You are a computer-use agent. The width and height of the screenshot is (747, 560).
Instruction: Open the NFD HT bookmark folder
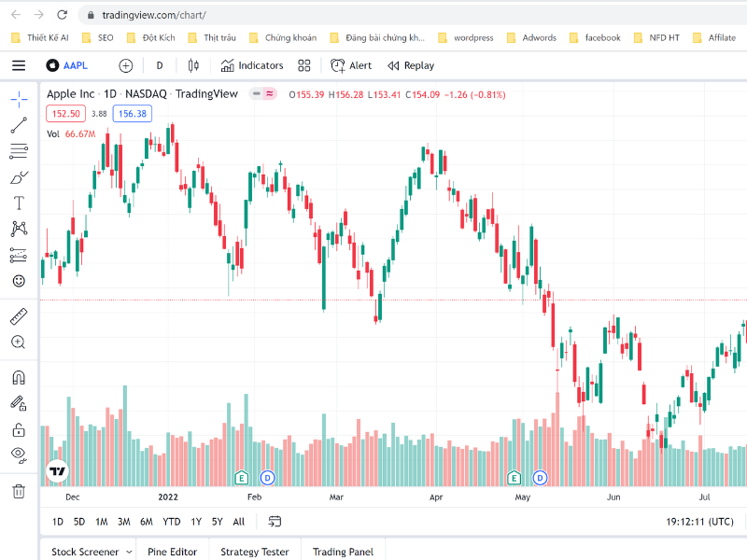pos(656,37)
